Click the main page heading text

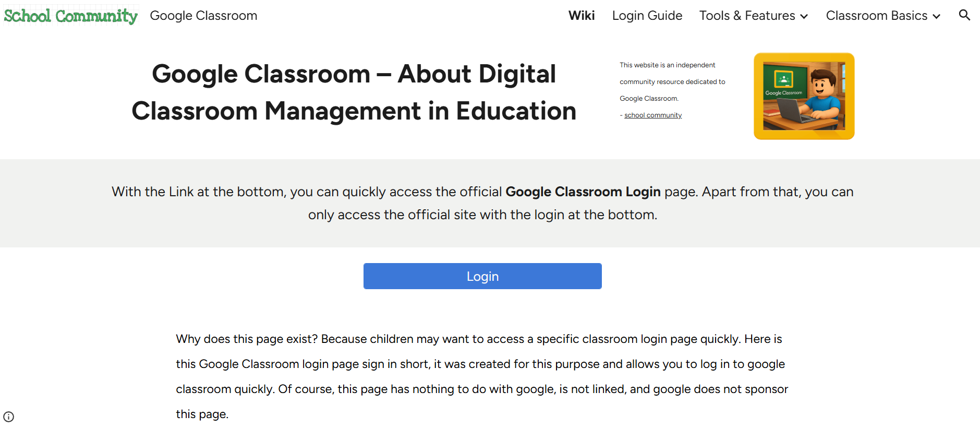coord(354,92)
